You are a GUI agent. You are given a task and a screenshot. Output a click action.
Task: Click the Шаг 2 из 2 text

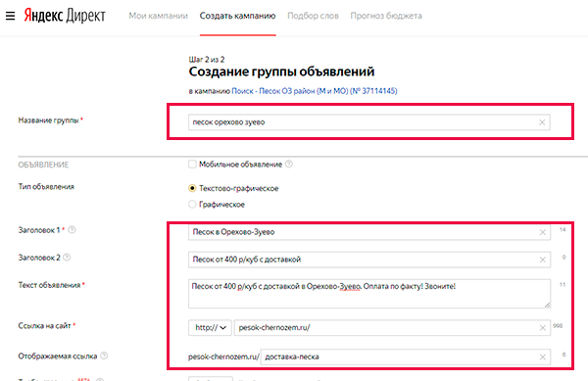point(207,60)
